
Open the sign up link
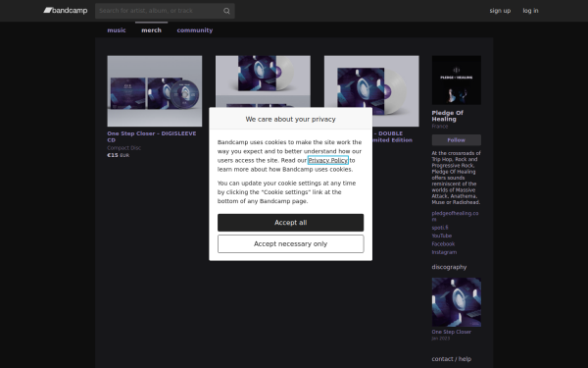(500, 11)
